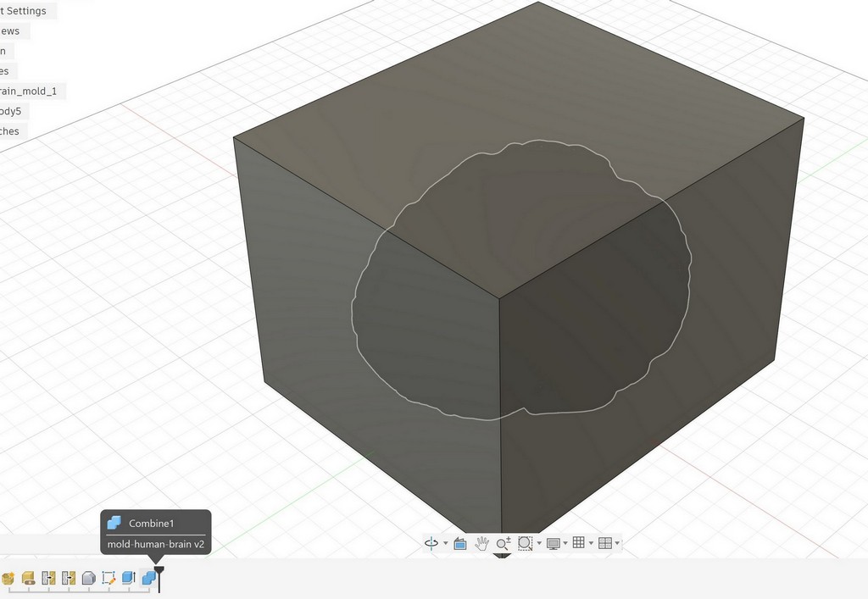Select the Zoom magnifier tool
The image size is (868, 599).
(504, 543)
